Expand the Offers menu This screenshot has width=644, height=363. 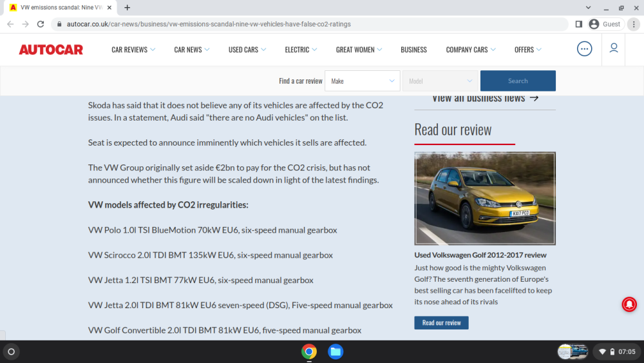point(528,50)
